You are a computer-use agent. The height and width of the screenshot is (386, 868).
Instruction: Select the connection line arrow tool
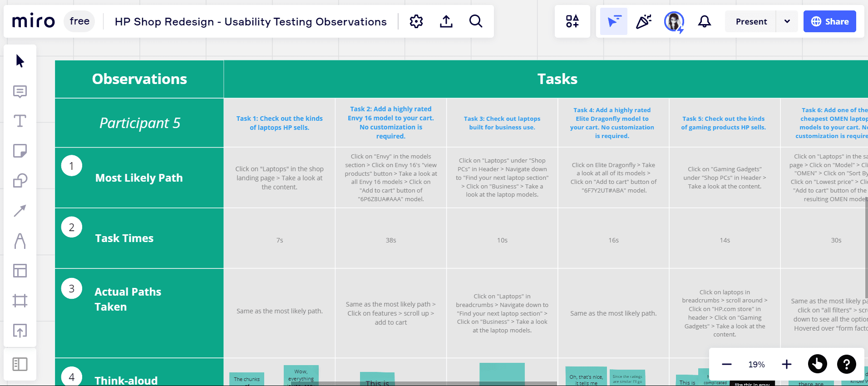[20, 211]
